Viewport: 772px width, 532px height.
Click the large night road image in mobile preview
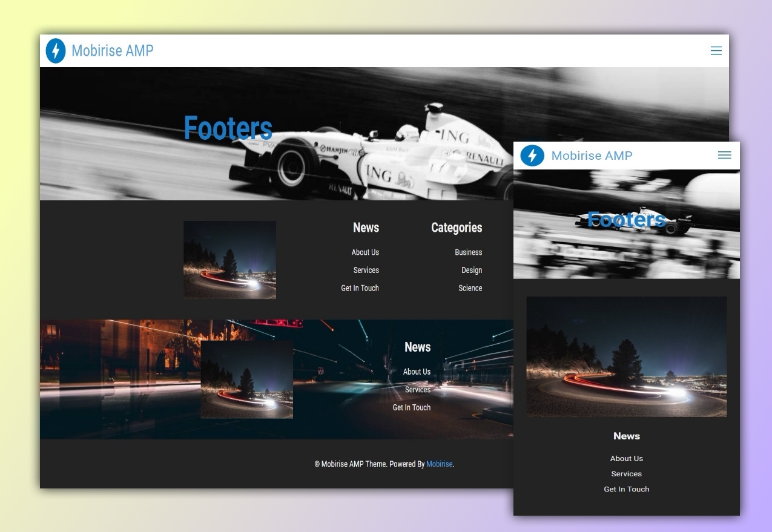626,356
